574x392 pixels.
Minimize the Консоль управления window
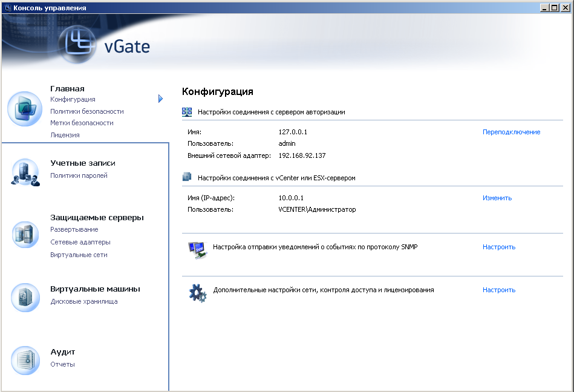pos(545,8)
